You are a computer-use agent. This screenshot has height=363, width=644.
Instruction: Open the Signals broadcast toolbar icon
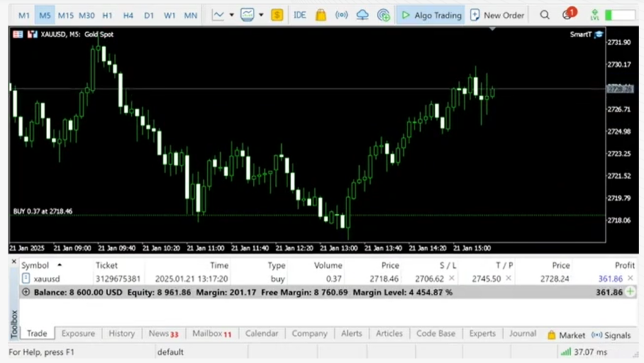click(x=341, y=14)
